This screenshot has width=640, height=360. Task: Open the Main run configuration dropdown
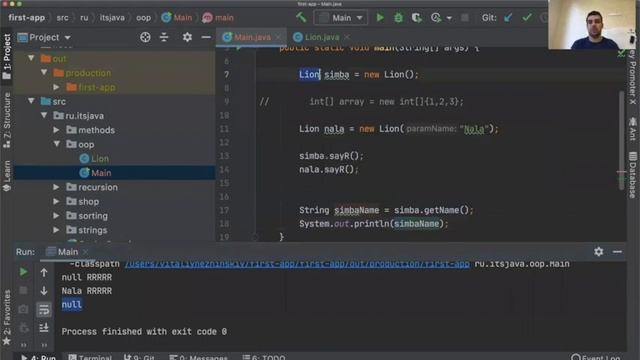(341, 18)
